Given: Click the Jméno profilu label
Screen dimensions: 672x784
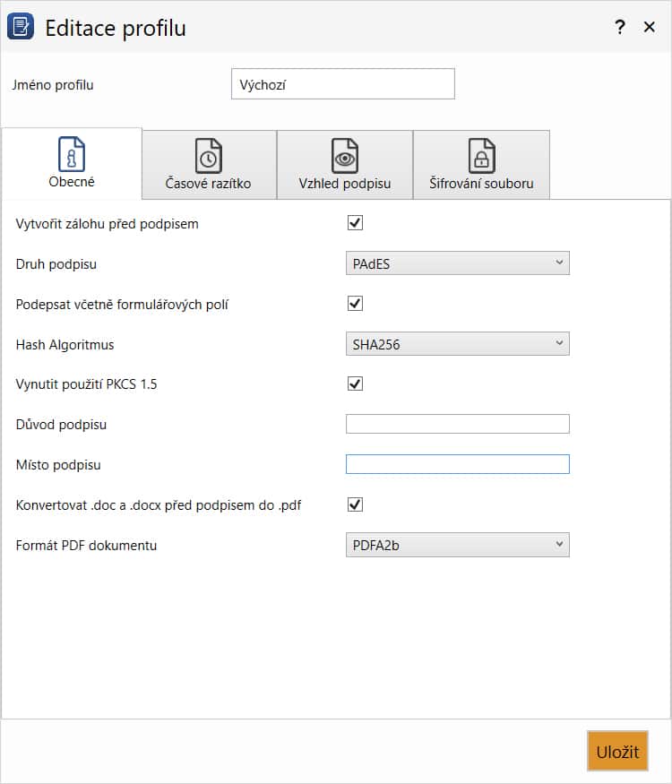Looking at the screenshot, I should click(53, 85).
